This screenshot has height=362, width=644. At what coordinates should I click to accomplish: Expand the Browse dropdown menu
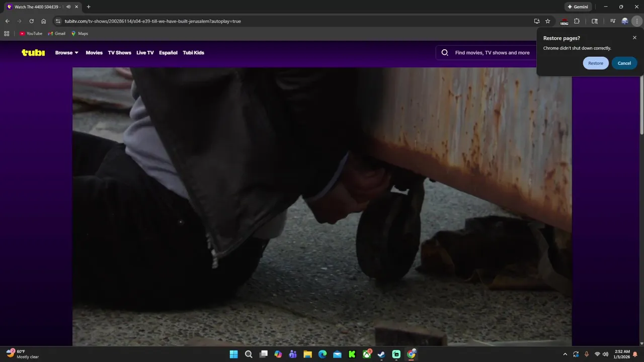point(66,52)
